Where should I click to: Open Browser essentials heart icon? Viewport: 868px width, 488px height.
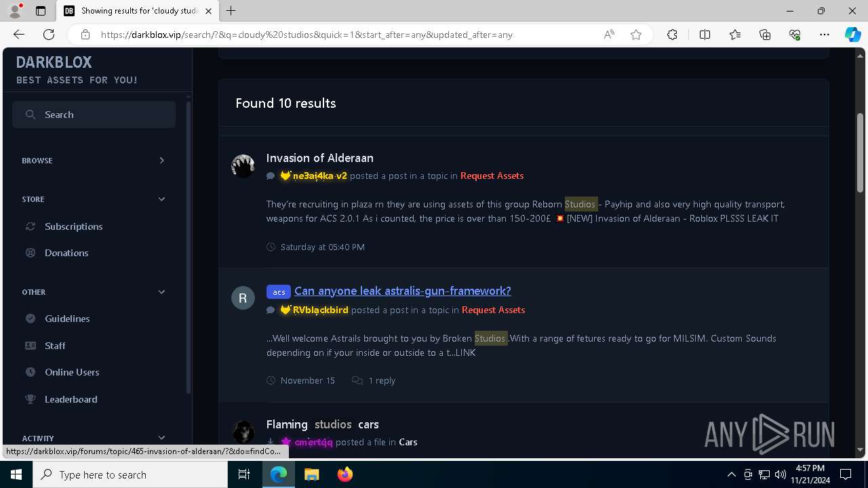tap(795, 35)
